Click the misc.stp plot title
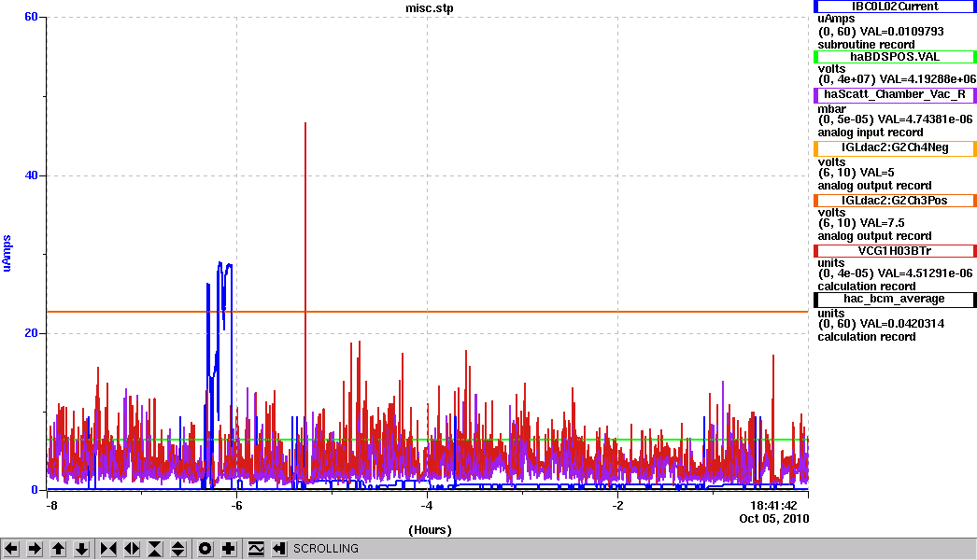 (x=430, y=8)
